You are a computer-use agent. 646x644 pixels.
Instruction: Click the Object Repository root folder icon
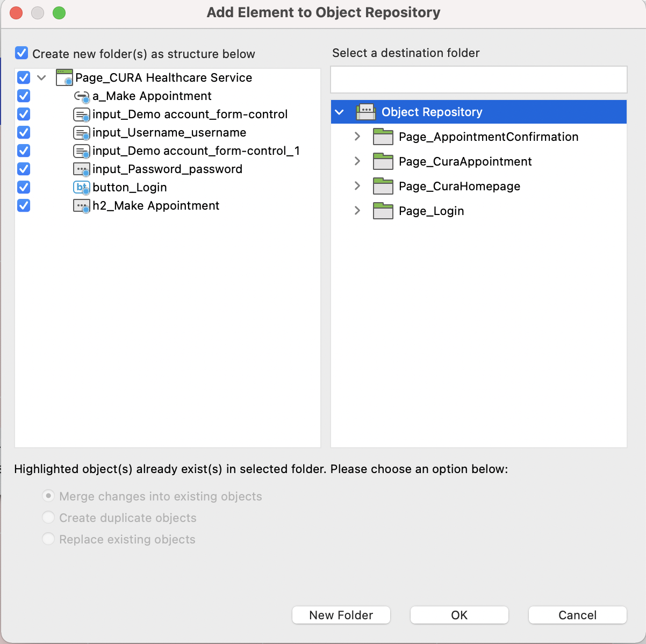click(365, 112)
